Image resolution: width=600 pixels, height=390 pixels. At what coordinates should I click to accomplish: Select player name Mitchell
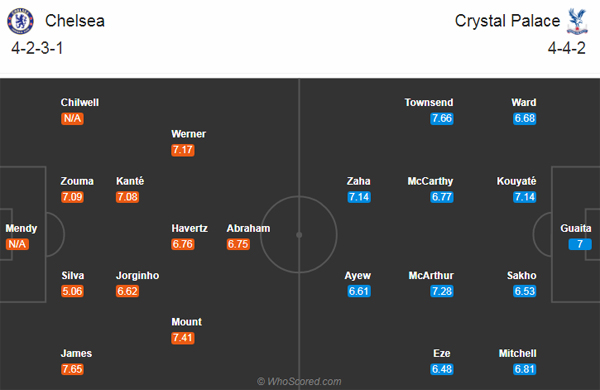tap(517, 354)
